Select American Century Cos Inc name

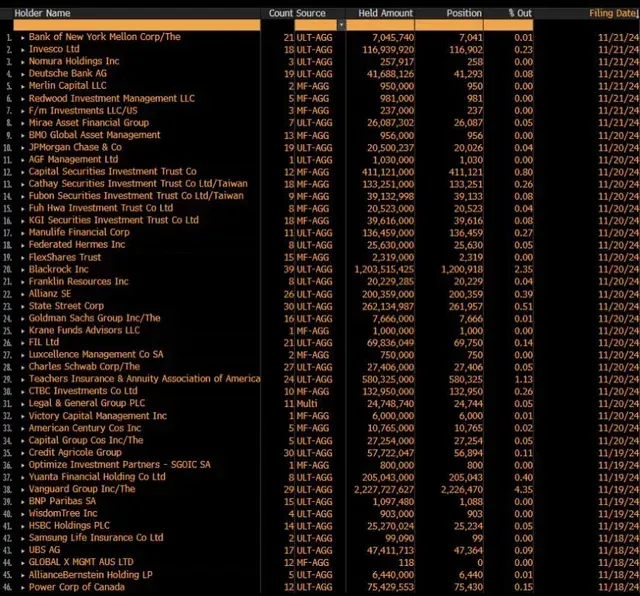[x=85, y=429]
